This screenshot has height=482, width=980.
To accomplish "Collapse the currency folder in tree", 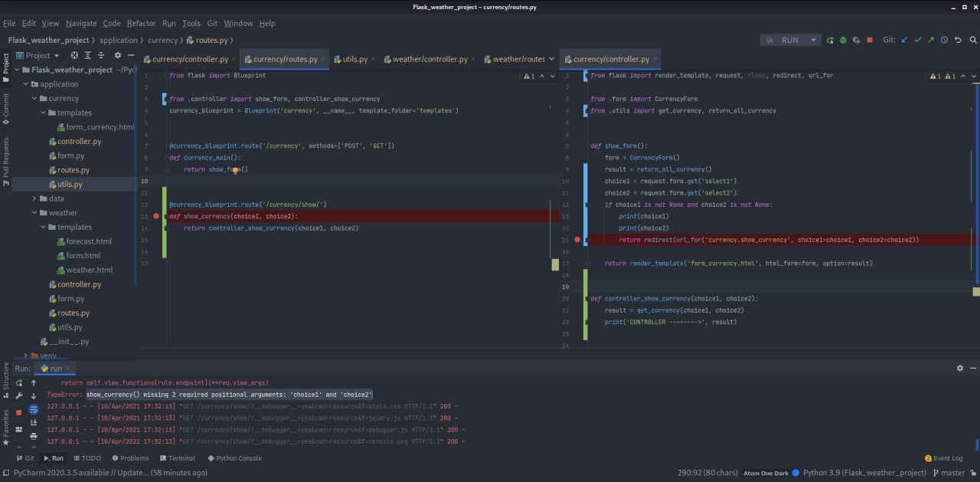I will 34,99.
